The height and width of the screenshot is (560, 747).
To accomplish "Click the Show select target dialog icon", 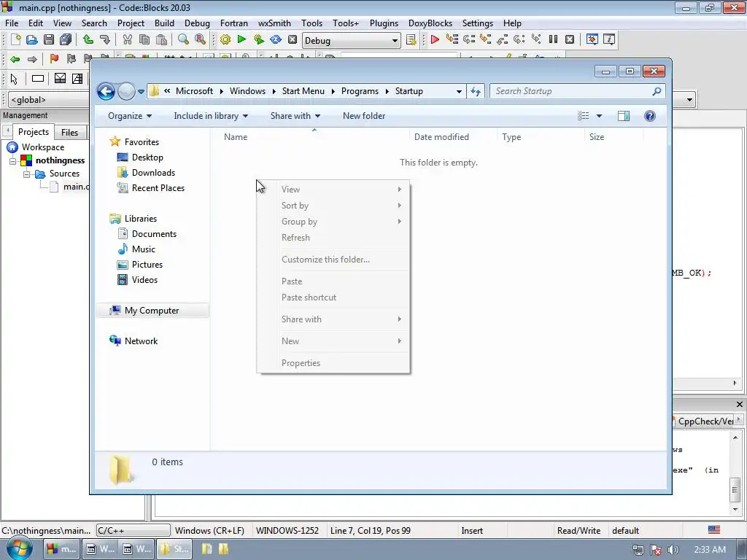I will pos(411,40).
